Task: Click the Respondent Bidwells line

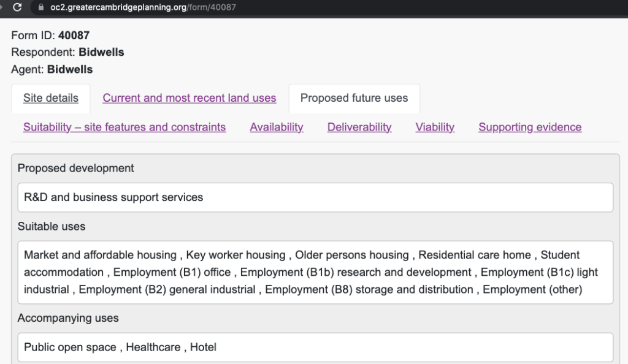Action: coord(67,52)
